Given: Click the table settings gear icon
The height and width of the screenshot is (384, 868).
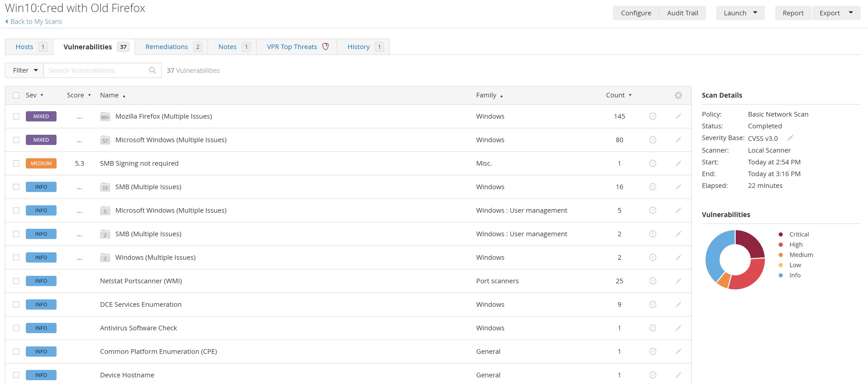Looking at the screenshot, I should click(x=678, y=95).
